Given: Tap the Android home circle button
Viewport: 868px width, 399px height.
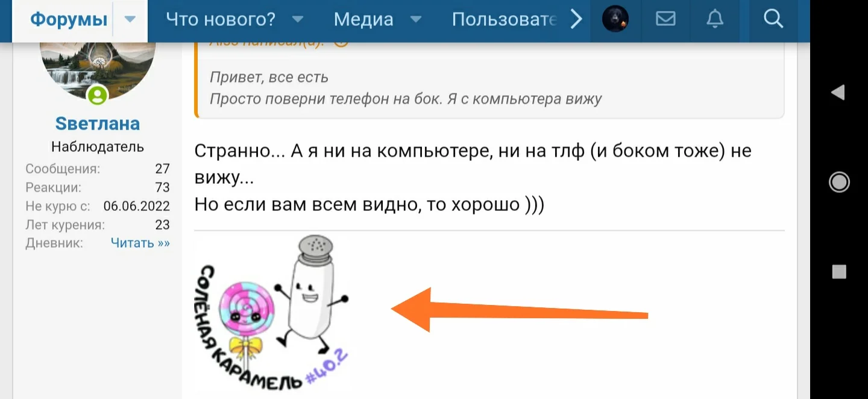Looking at the screenshot, I should (839, 182).
